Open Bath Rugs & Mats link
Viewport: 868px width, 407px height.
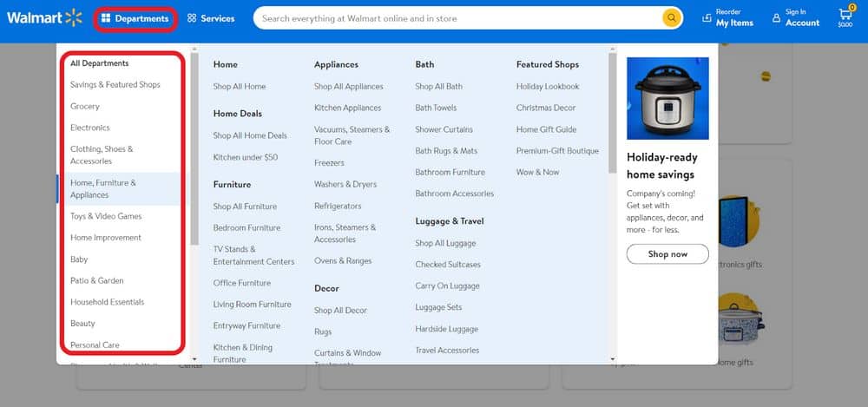pos(446,151)
